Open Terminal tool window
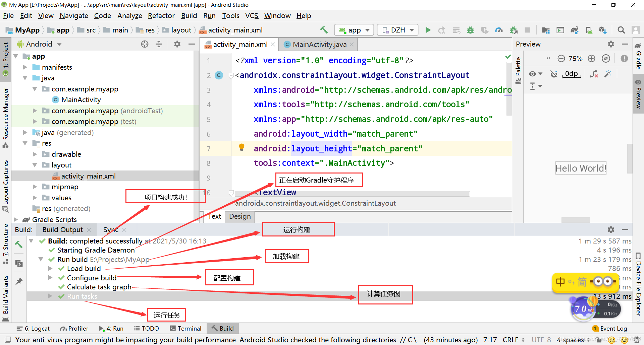 click(186, 329)
